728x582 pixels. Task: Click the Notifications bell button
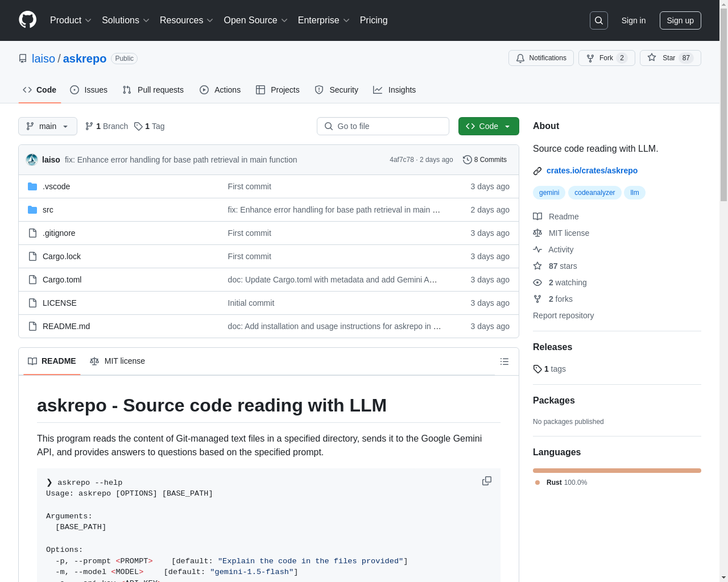pyautogui.click(x=541, y=58)
